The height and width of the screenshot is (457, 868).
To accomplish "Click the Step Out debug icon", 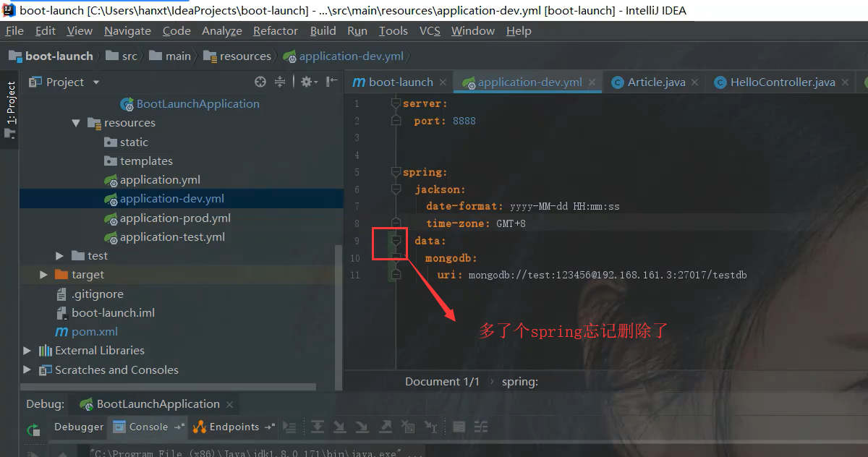I will click(386, 427).
